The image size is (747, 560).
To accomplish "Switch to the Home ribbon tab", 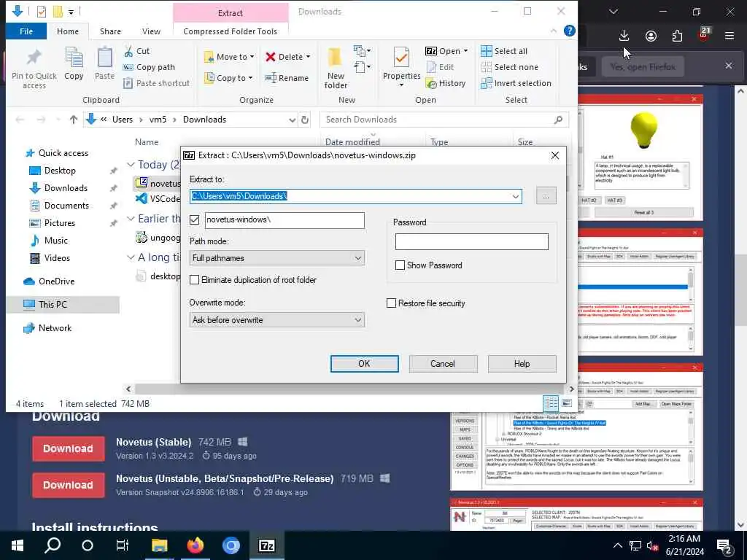I will [68, 31].
